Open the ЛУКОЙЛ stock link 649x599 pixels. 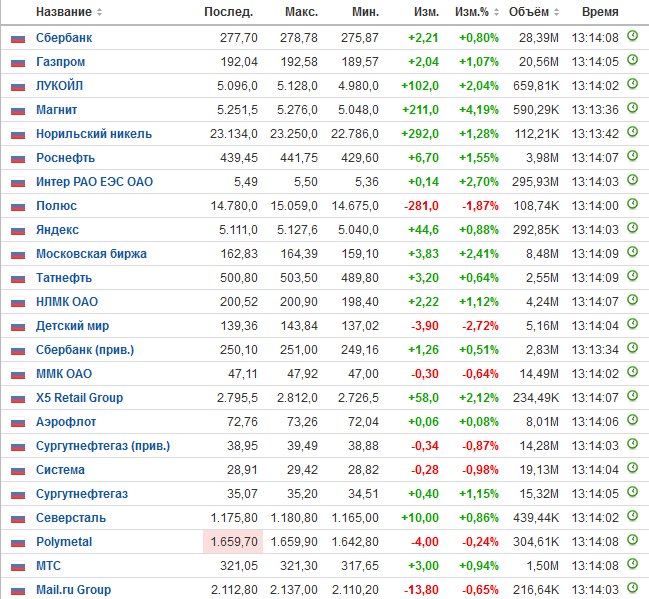[60, 86]
